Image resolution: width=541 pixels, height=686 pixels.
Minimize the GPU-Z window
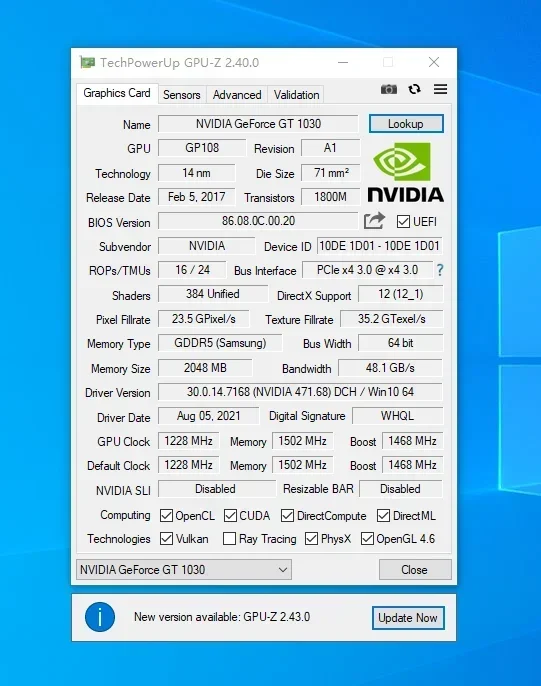[x=343, y=63]
